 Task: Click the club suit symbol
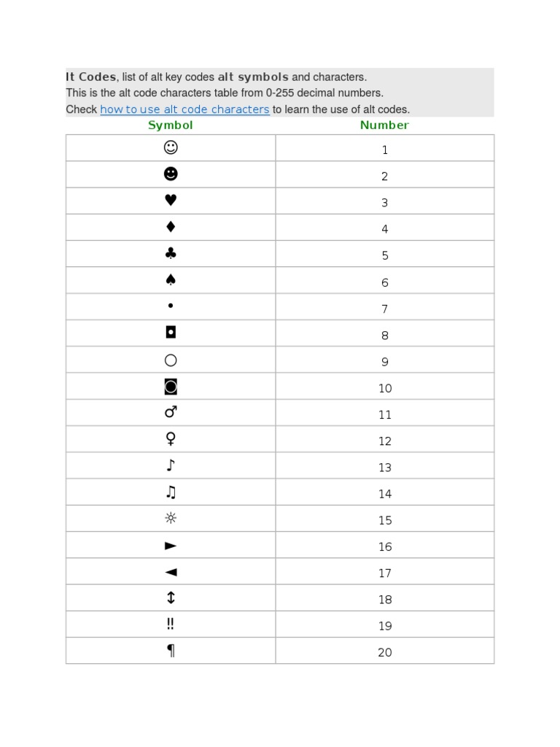171,254
